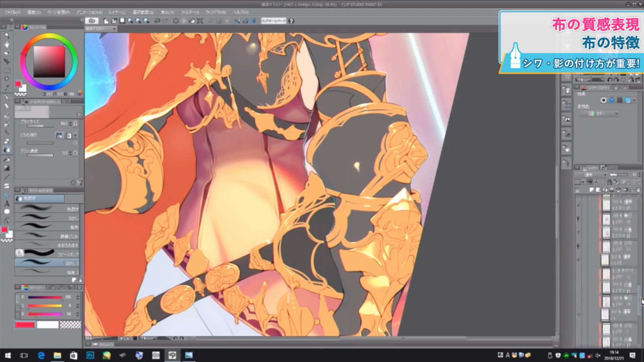The image size is (644, 362).
Task: Click the New file toolbar icon
Action: click(106, 21)
